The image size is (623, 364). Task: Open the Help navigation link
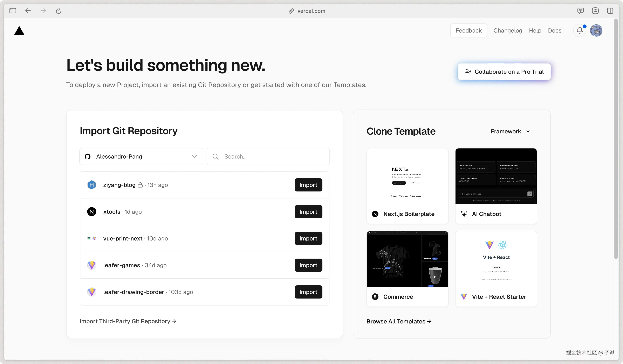[535, 30]
